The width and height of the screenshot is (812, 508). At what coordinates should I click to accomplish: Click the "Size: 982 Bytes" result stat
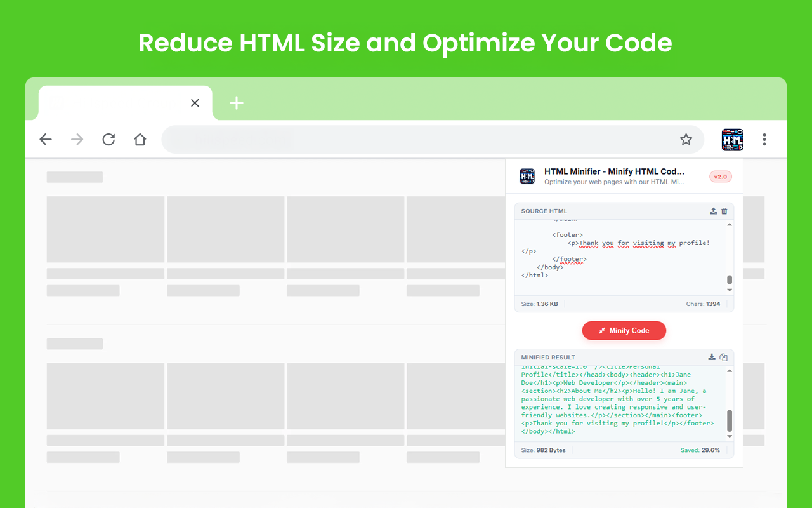(544, 450)
